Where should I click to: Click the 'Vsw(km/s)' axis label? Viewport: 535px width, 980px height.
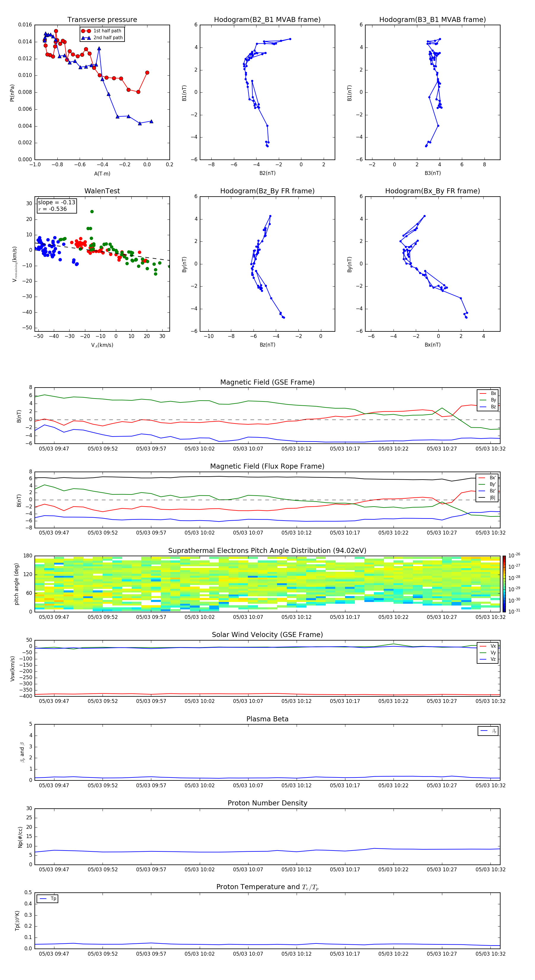(x=12, y=668)
